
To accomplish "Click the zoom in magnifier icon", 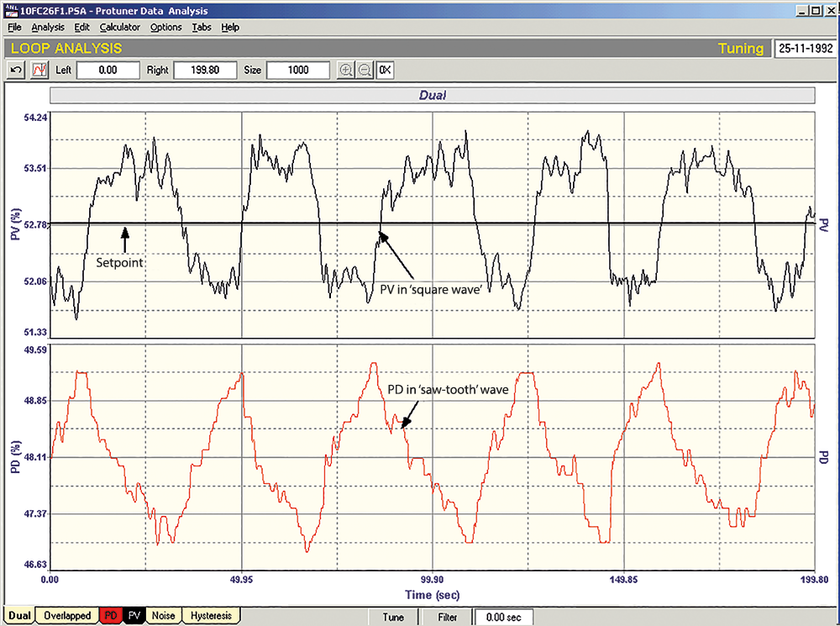I will [x=346, y=70].
